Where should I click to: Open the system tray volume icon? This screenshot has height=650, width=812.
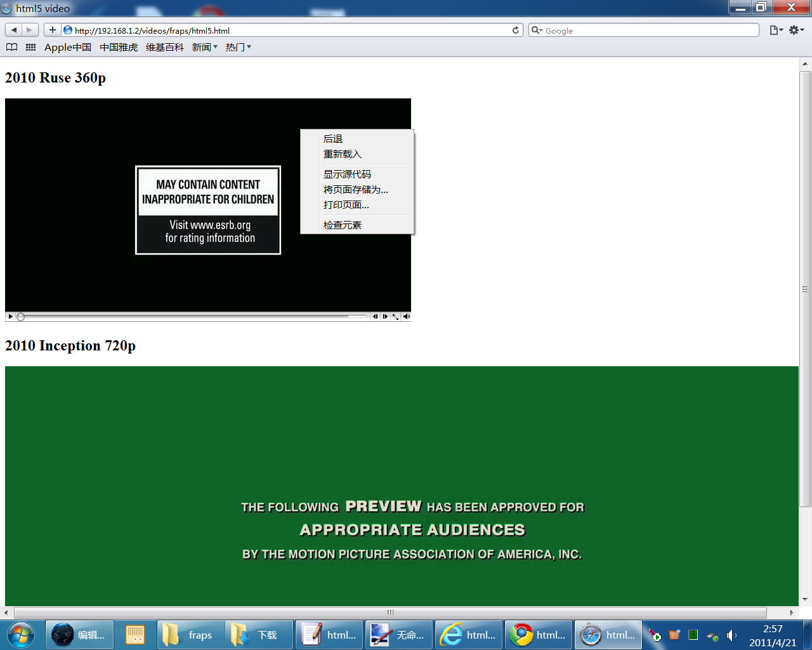tap(731, 635)
